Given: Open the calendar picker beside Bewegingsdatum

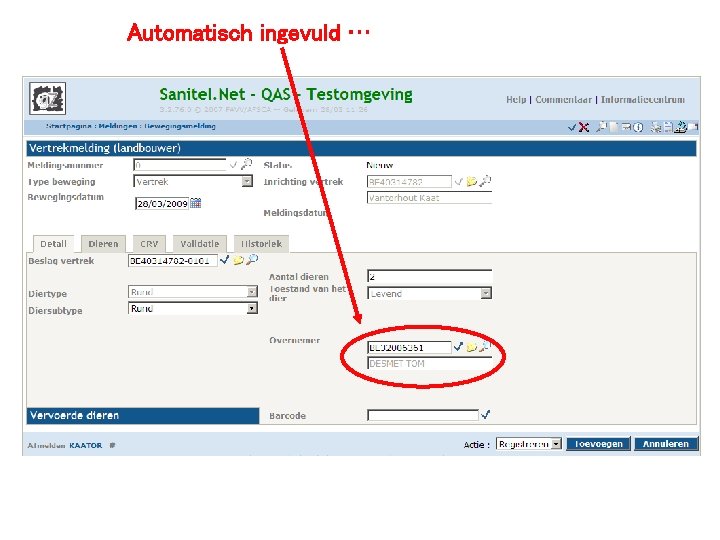Looking at the screenshot, I should tap(196, 202).
